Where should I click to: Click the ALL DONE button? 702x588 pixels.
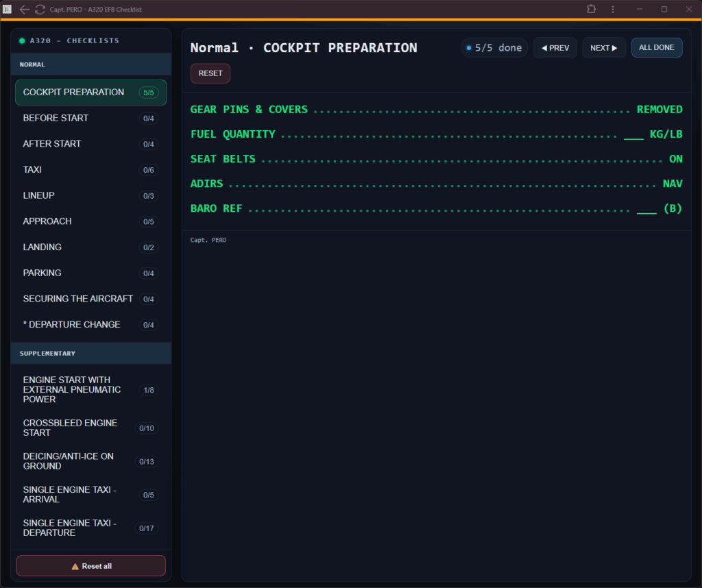[x=656, y=48]
